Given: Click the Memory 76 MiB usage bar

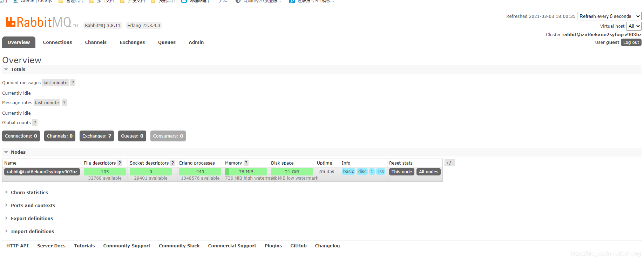Looking at the screenshot, I should coord(246,172).
